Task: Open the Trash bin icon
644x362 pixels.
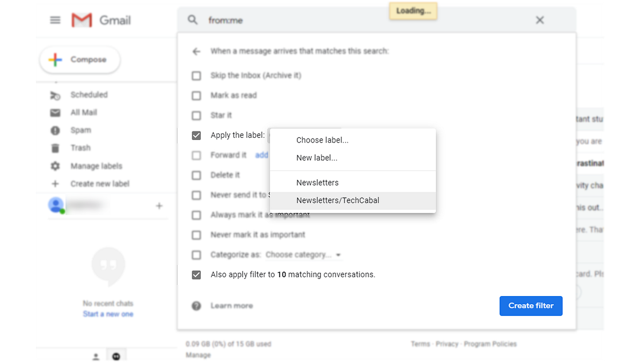Action: [55, 147]
